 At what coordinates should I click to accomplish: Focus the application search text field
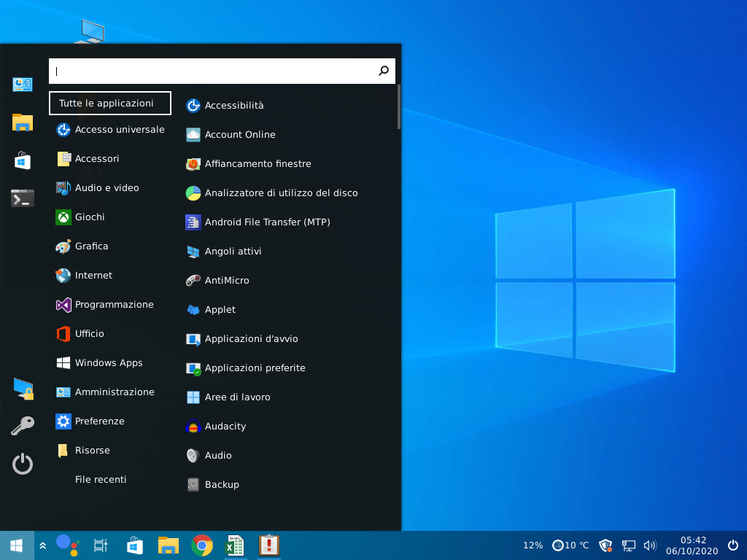[222, 71]
